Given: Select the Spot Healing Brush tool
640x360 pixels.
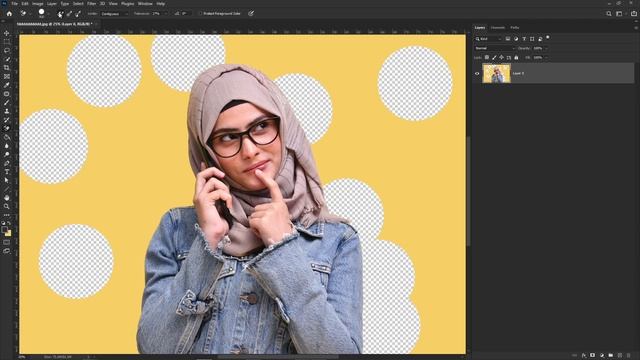Looking at the screenshot, I should click(x=7, y=94).
